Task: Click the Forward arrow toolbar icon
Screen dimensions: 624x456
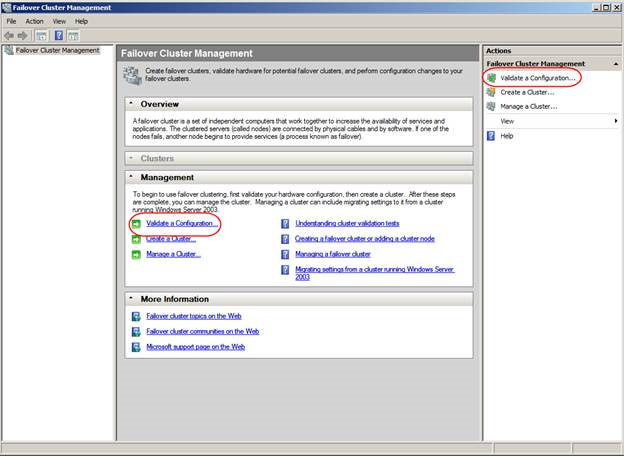Action: 23,36
